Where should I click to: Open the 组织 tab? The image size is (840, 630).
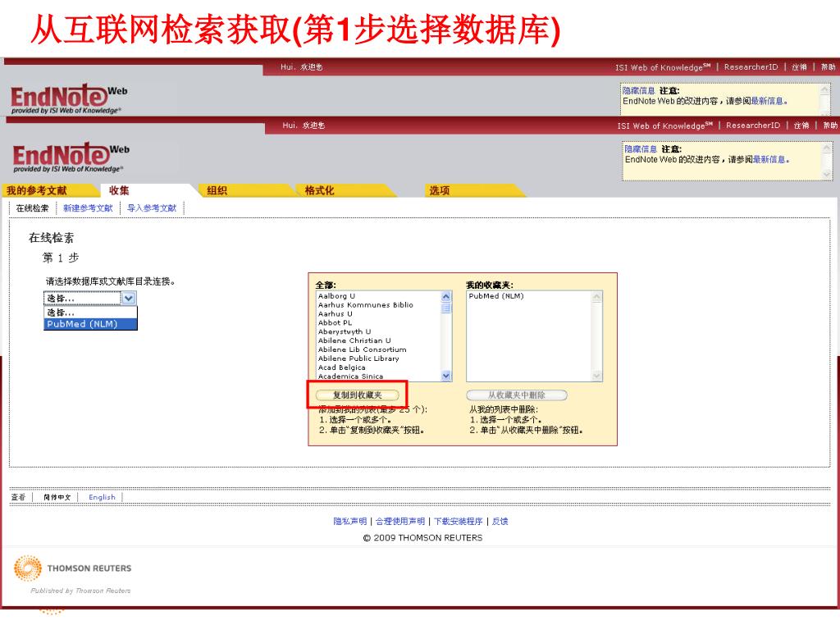(217, 190)
